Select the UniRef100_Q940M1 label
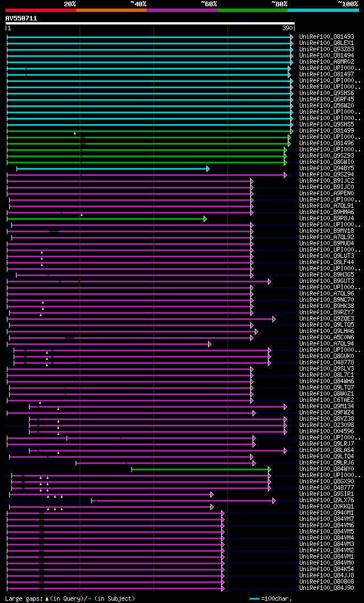Image resolution: width=364 pixels, height=603 pixels. [327, 513]
